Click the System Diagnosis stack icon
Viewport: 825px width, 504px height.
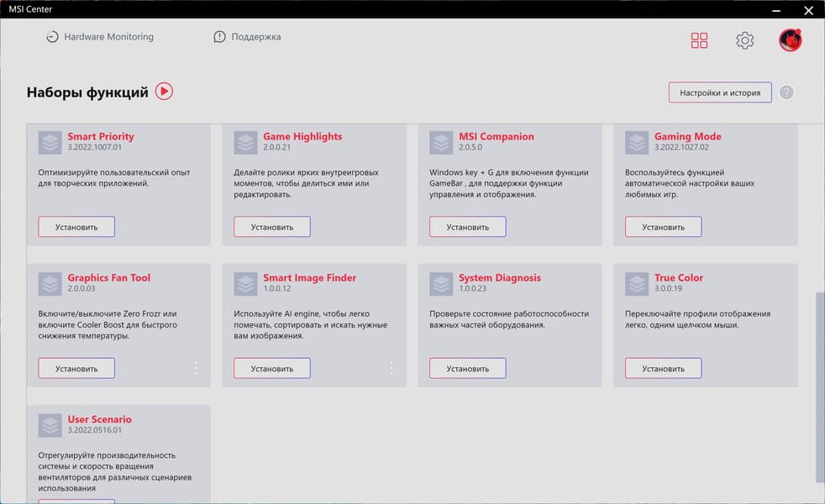[442, 283]
